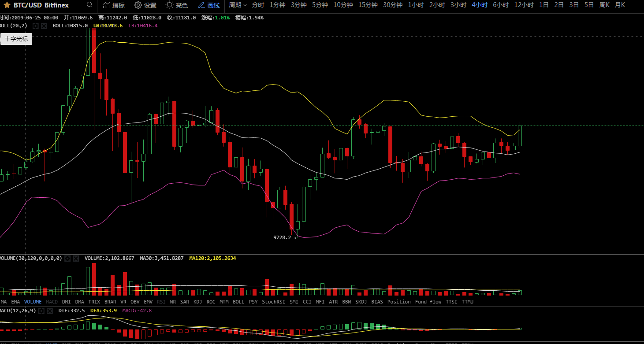Close the VOLUME indicator panel

pos(75,259)
